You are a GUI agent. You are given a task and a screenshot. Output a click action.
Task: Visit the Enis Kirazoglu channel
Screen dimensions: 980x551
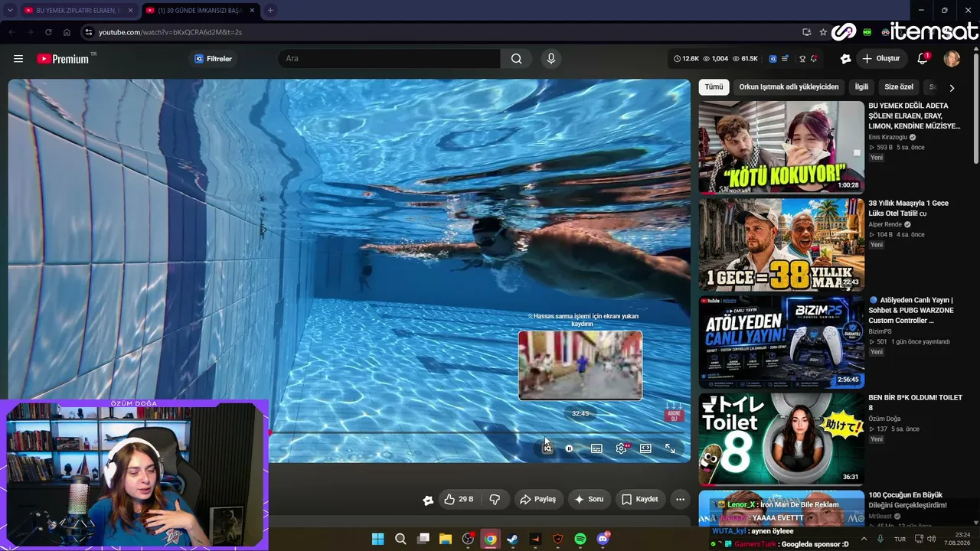tap(887, 137)
